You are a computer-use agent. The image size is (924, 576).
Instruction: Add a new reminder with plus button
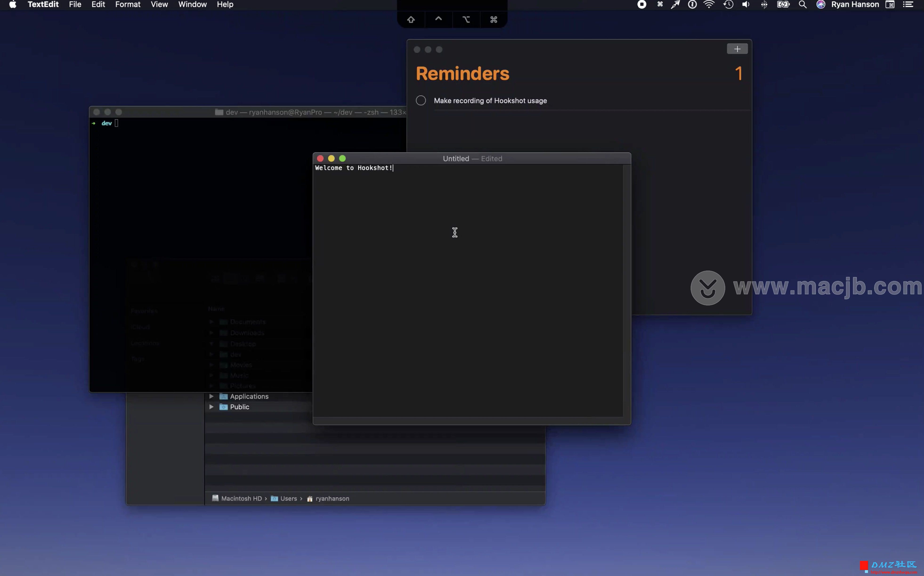pyautogui.click(x=737, y=49)
